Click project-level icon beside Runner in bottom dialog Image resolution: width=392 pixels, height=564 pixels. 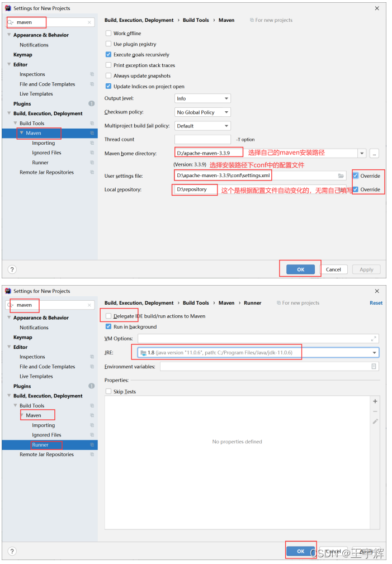(92, 445)
